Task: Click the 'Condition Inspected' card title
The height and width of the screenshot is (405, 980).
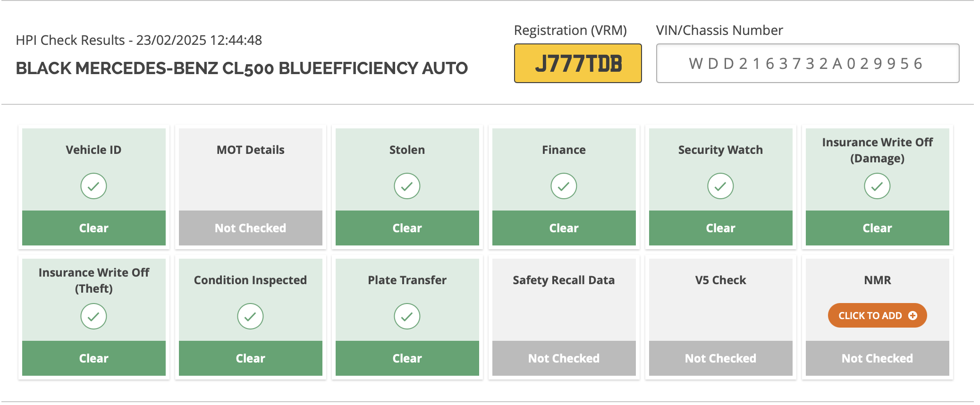Action: coord(250,280)
